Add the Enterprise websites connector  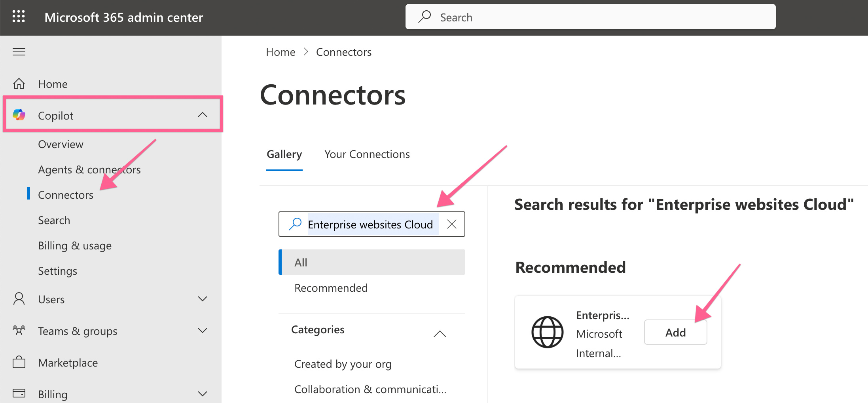click(x=675, y=333)
